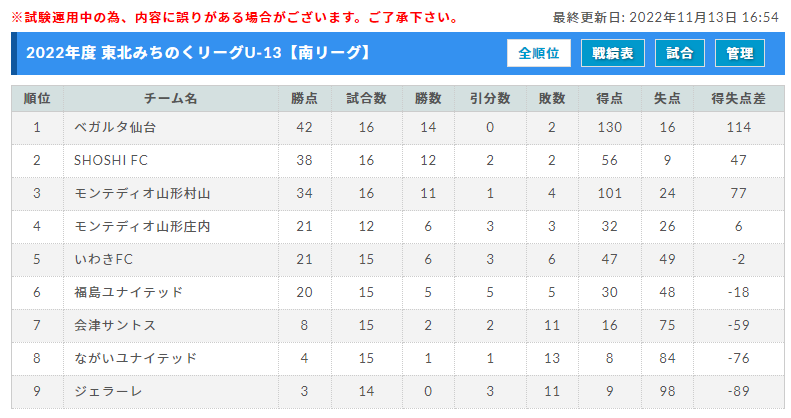Click the モンテディオ山形村山 team row

[398, 194]
